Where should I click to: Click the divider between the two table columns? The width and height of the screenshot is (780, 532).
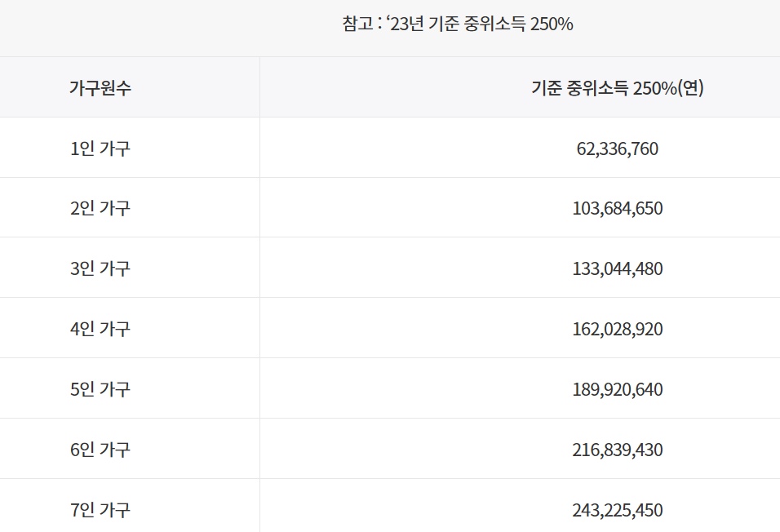click(x=259, y=286)
